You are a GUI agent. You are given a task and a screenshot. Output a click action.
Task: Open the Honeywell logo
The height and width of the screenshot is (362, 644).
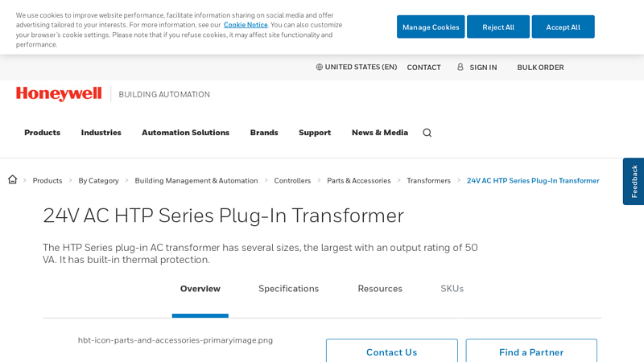click(59, 94)
